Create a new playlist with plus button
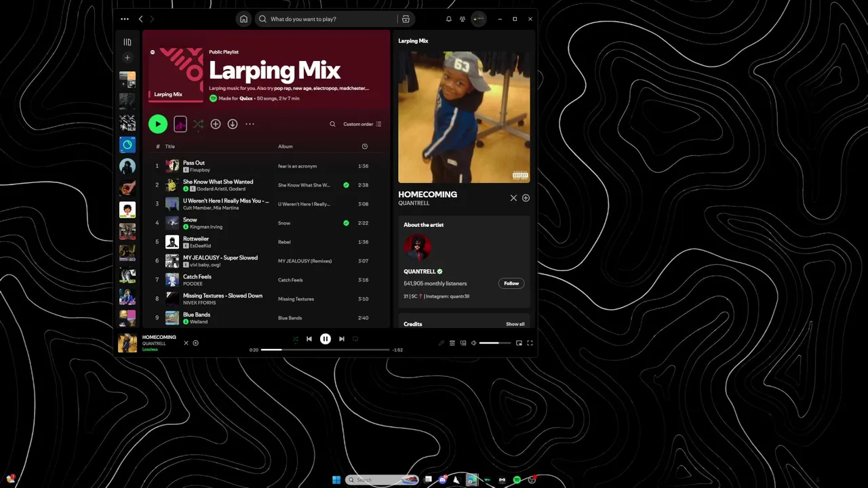This screenshot has width=868, height=488. tap(127, 58)
